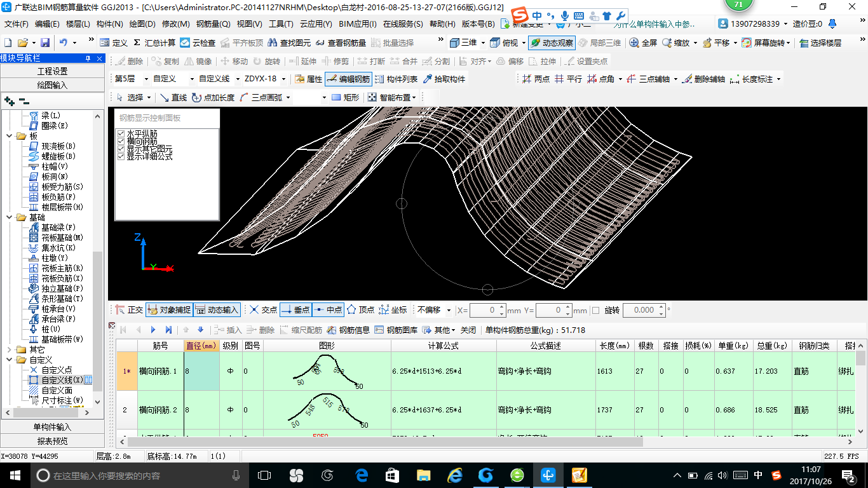868x488 pixels.
Task: Toggle 水平纵筋 checkbox
Action: pos(121,133)
